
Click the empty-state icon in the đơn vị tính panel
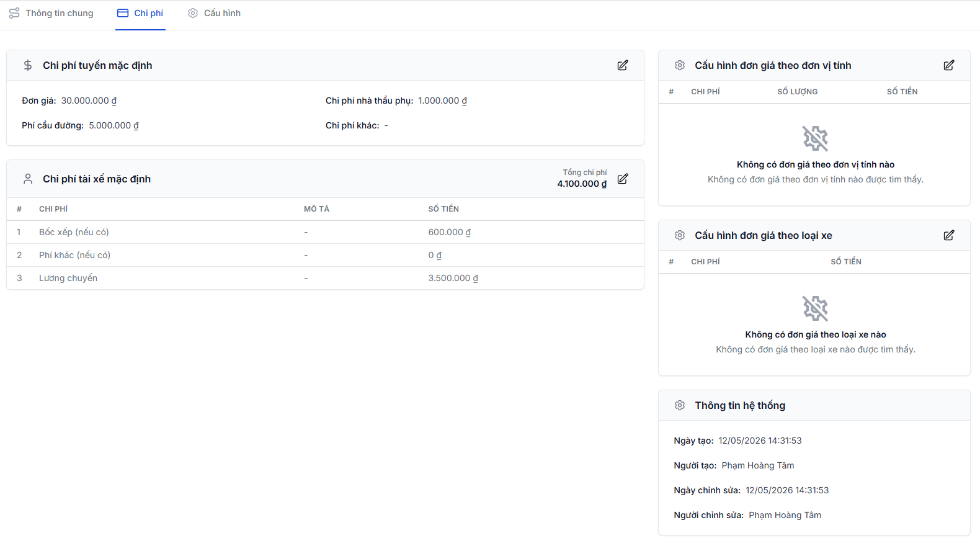[x=815, y=138]
